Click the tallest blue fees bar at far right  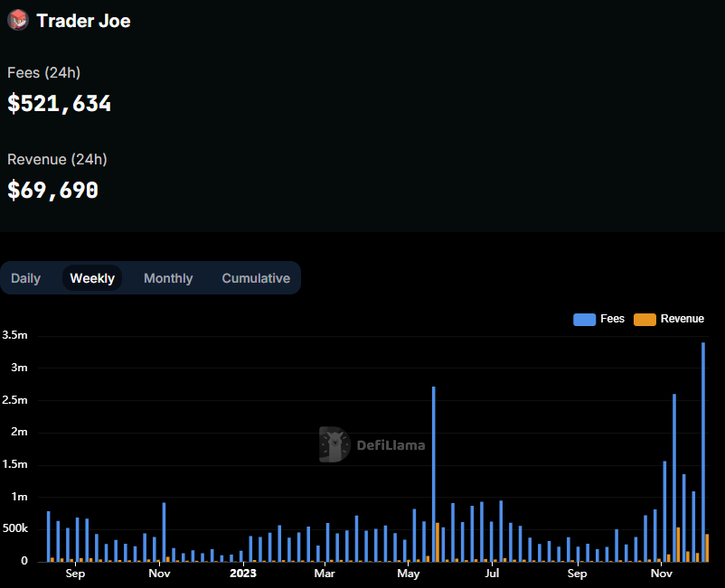703,452
